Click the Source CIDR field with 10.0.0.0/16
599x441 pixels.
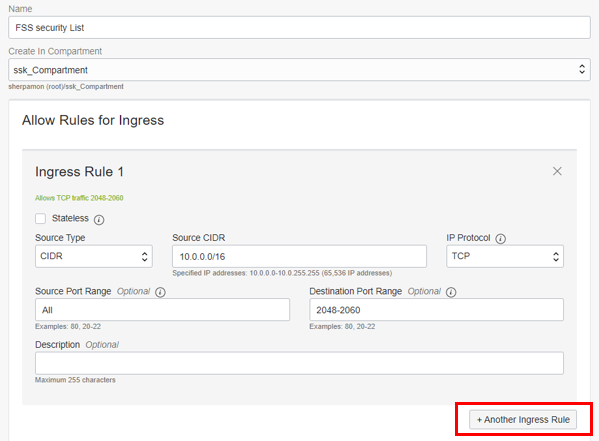click(x=299, y=256)
